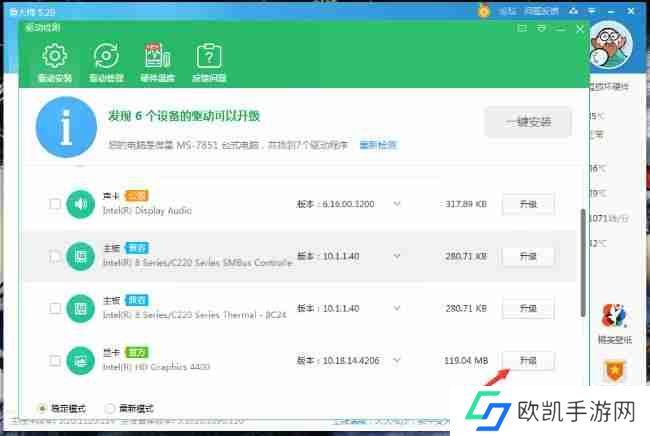Viewport: 650px width, 436px height.
Task: Click the cartoon avatar in main window
Action: 610,46
